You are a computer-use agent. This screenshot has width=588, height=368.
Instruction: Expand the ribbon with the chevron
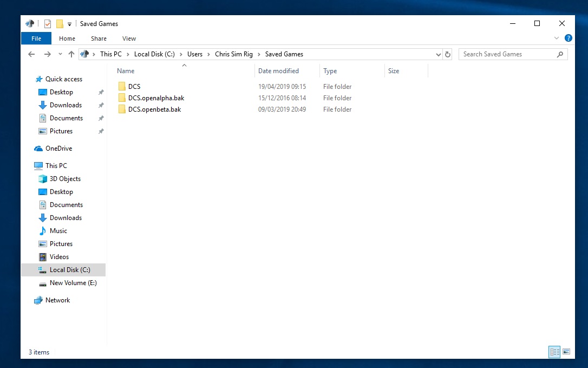point(557,38)
